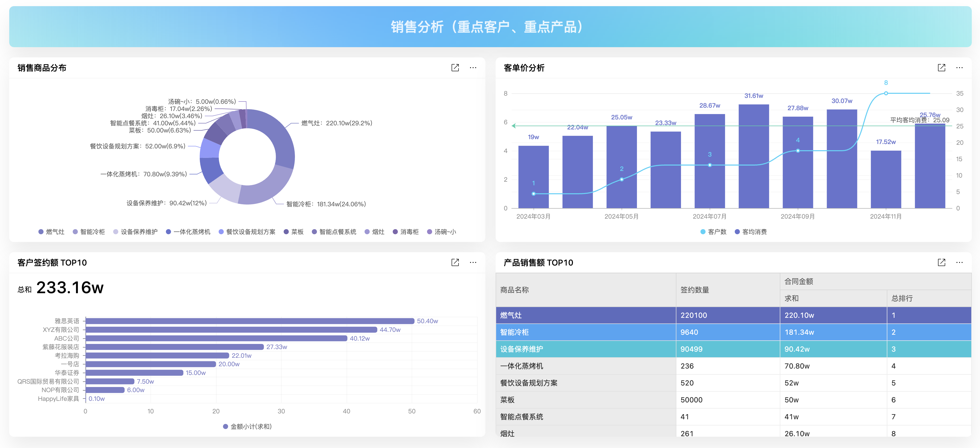Click the 商品名称 column header
Image resolution: width=980 pixels, height=448 pixels.
click(586, 290)
